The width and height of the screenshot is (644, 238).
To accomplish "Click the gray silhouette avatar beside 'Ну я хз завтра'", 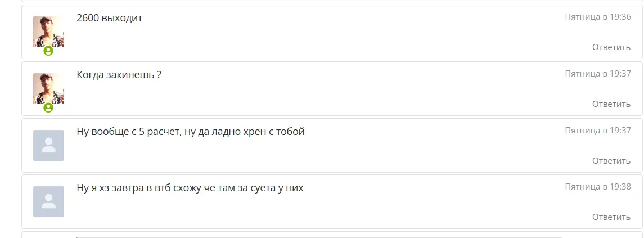I will coord(48,201).
